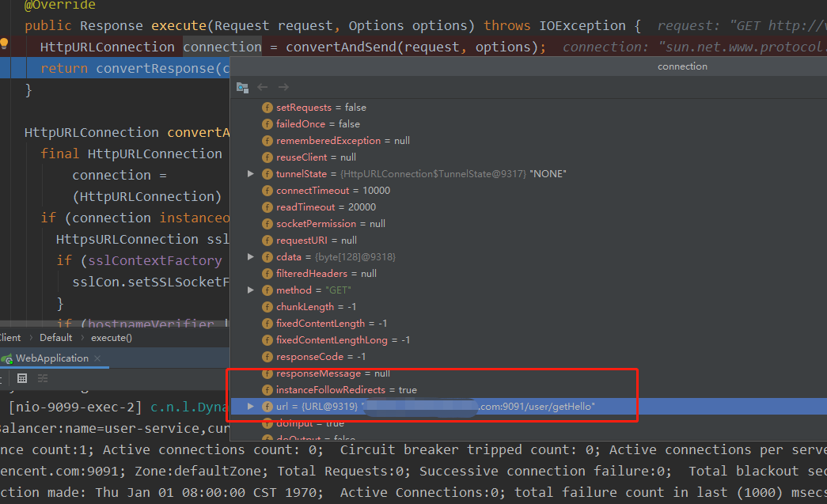Viewport: 827px width, 504px height.
Task: Select the responseCode = -1 row
Action: coord(528,357)
